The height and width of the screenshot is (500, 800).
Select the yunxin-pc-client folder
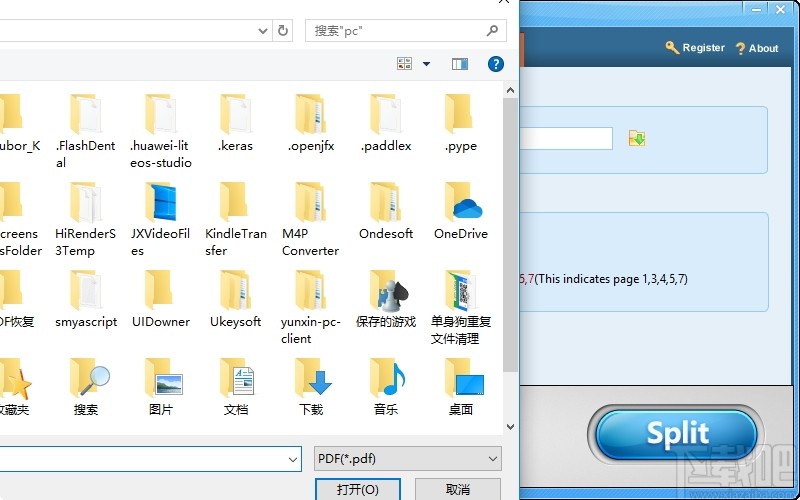tap(311, 307)
